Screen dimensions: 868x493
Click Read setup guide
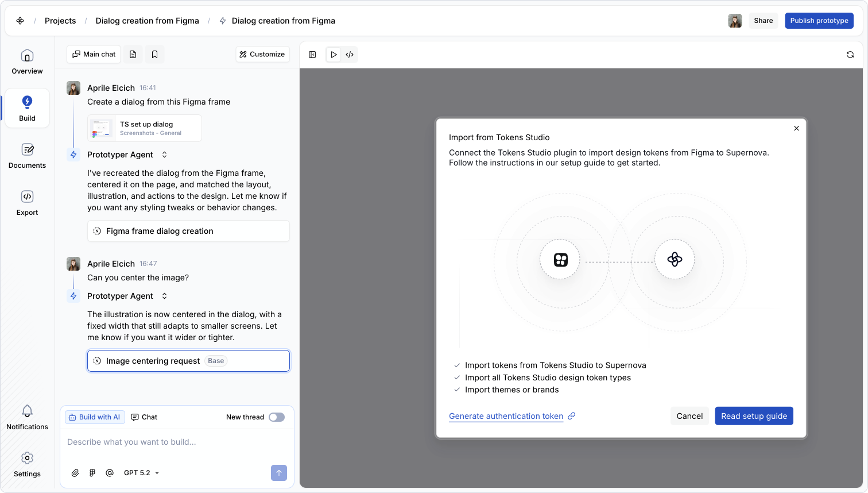[x=754, y=416]
